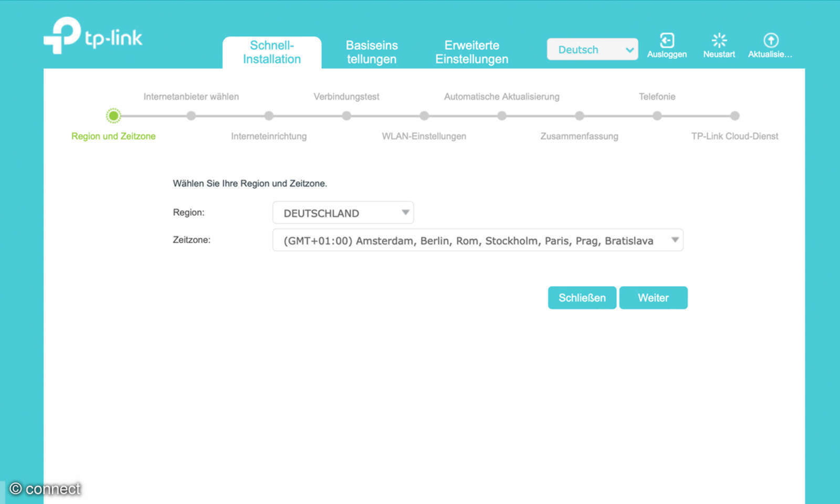The image size is (840, 504).
Task: Click the Interneteinrichtung step dot
Action: click(x=269, y=115)
